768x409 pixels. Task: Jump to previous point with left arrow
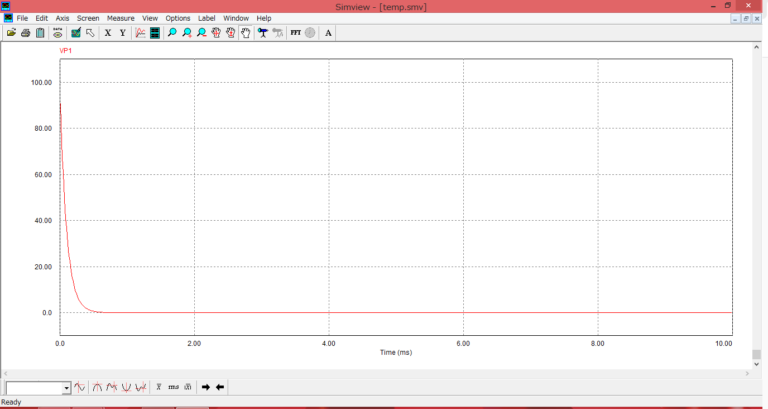[220, 387]
